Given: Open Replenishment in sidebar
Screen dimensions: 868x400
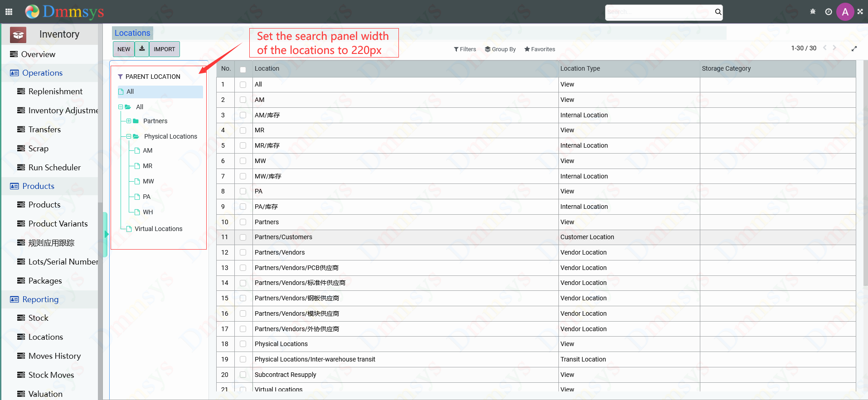Looking at the screenshot, I should tap(55, 92).
